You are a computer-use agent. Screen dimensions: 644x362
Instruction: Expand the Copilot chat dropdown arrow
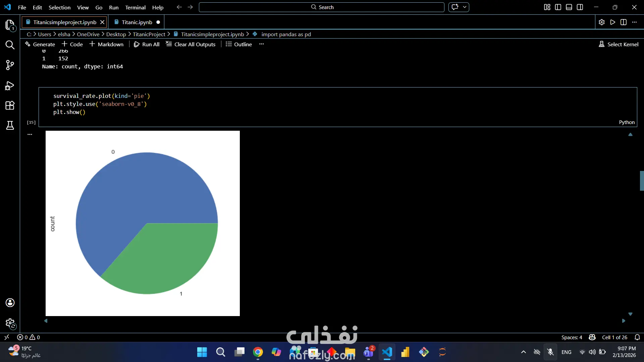pyautogui.click(x=465, y=7)
